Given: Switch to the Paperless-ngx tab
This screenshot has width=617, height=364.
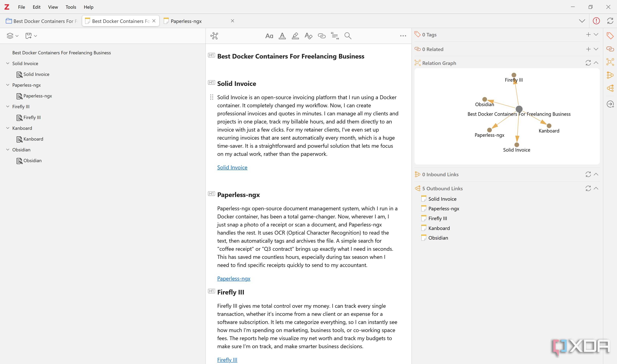Looking at the screenshot, I should coord(199,21).
